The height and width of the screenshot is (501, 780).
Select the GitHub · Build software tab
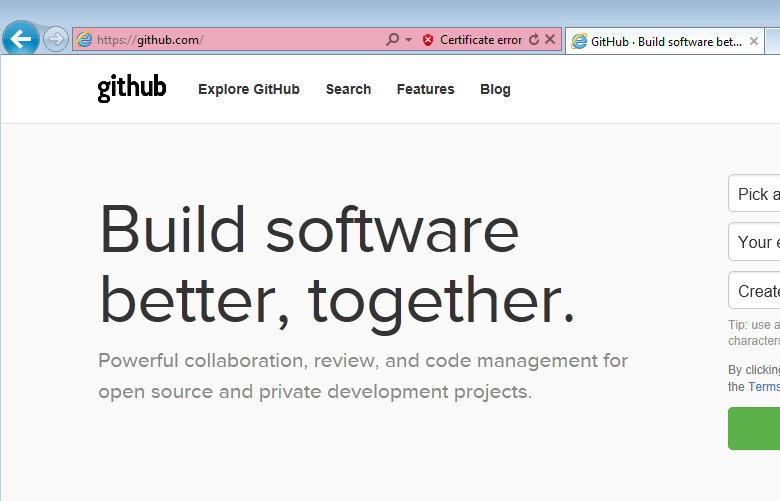(x=665, y=41)
